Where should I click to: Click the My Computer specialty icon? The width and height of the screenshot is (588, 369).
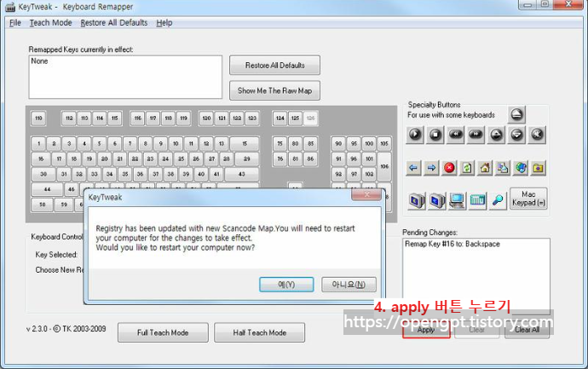[457, 200]
